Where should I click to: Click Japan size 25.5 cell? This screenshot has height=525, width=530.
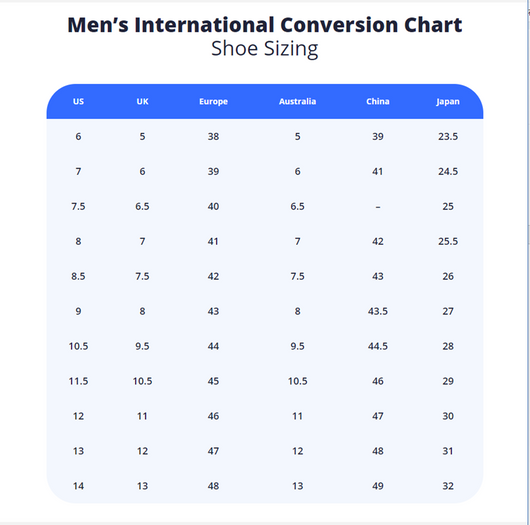[x=448, y=241]
